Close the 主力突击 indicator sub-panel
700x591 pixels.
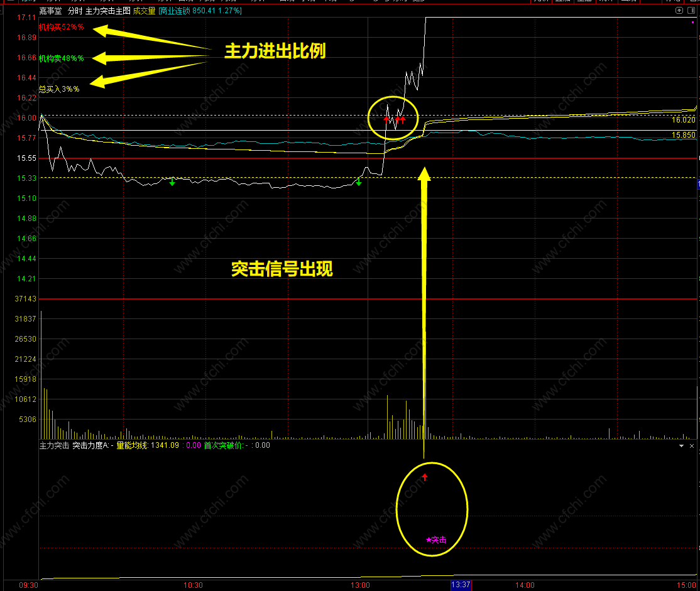click(x=692, y=446)
